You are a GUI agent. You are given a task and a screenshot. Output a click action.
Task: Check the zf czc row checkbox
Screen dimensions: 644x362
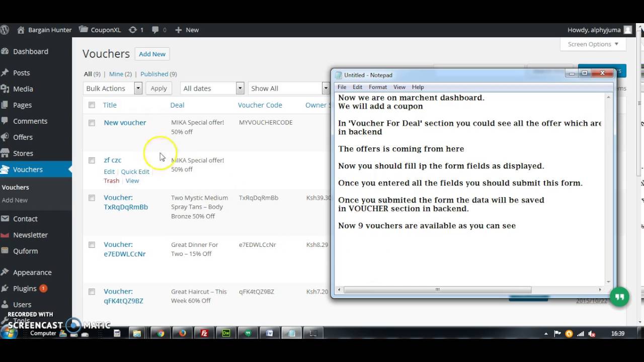coord(92,160)
